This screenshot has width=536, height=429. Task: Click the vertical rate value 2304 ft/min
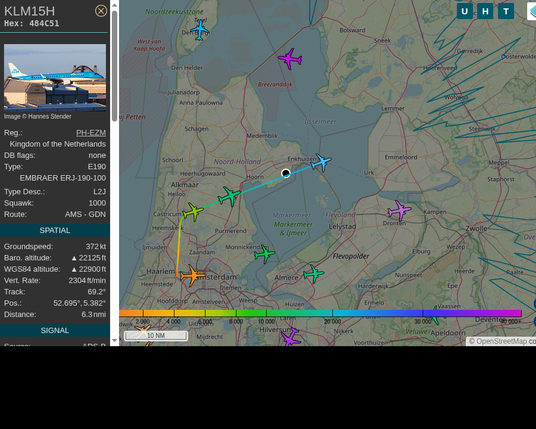pos(87,280)
